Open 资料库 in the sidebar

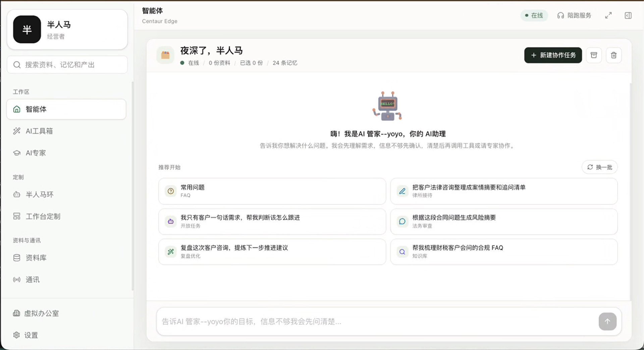[x=66, y=258]
